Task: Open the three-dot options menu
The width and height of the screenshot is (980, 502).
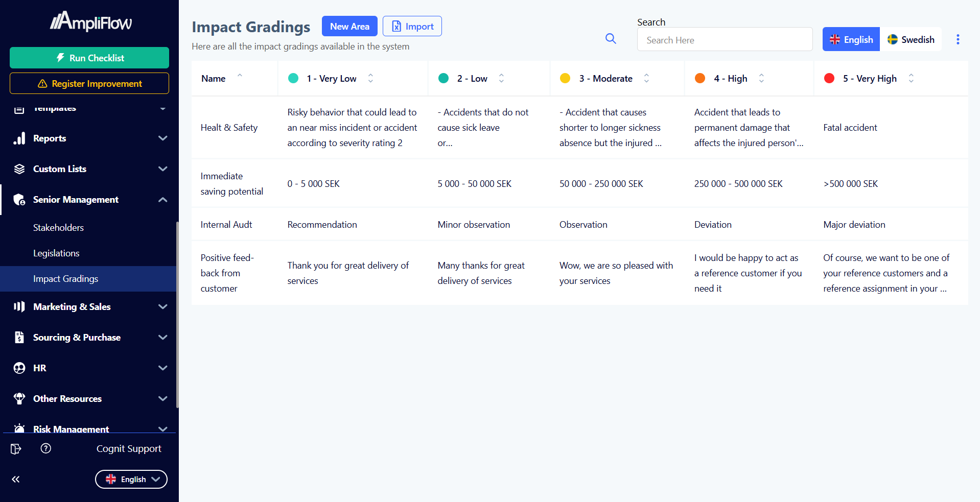Action: 958,39
